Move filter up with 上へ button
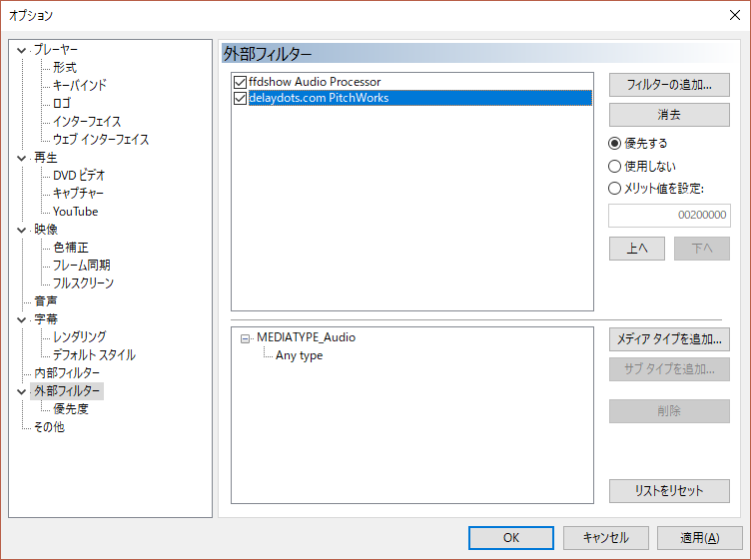751x560 pixels. pyautogui.click(x=636, y=249)
